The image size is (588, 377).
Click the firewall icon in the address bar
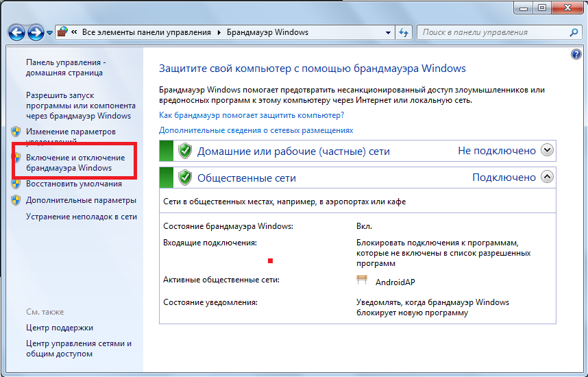click(62, 32)
